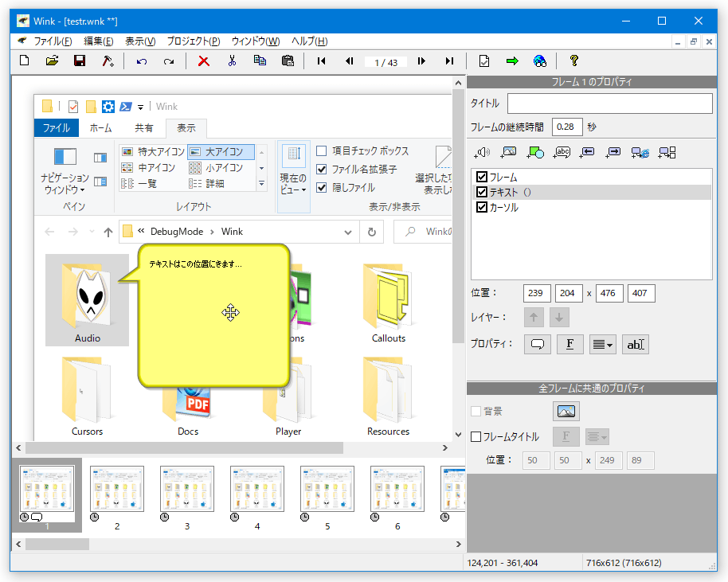
Task: Open the 表示(V) menu
Action: pyautogui.click(x=140, y=41)
